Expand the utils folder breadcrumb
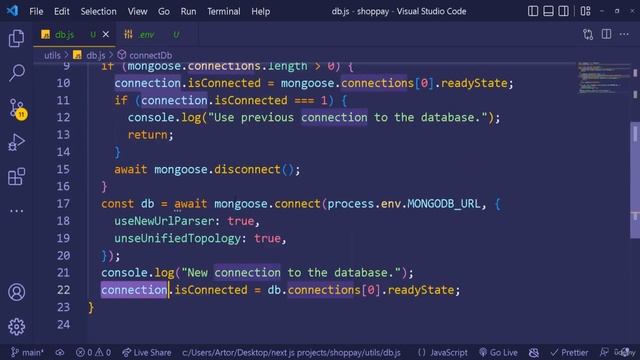The height and width of the screenshot is (360, 640). 52,55
